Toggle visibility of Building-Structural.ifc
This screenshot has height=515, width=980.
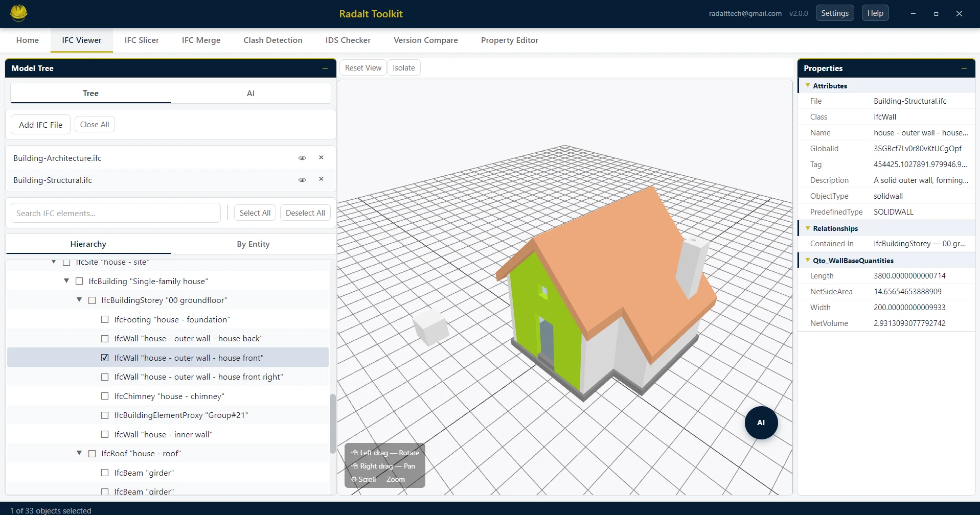pos(302,180)
